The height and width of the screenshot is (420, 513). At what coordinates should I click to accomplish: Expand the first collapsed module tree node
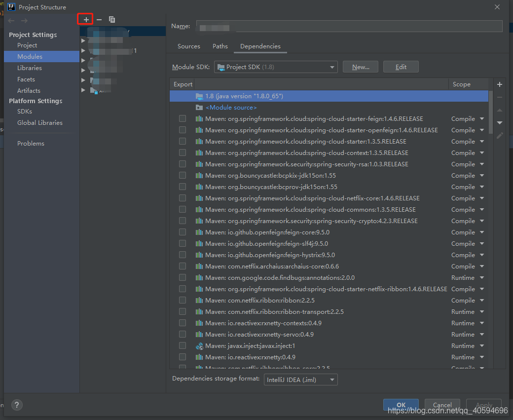[83, 40]
